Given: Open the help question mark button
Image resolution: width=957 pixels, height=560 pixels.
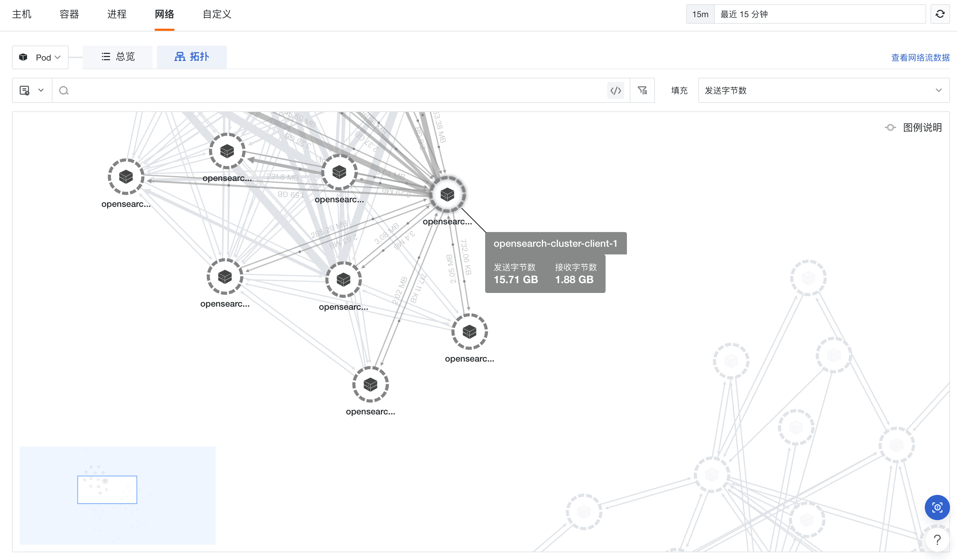Looking at the screenshot, I should tap(937, 539).
